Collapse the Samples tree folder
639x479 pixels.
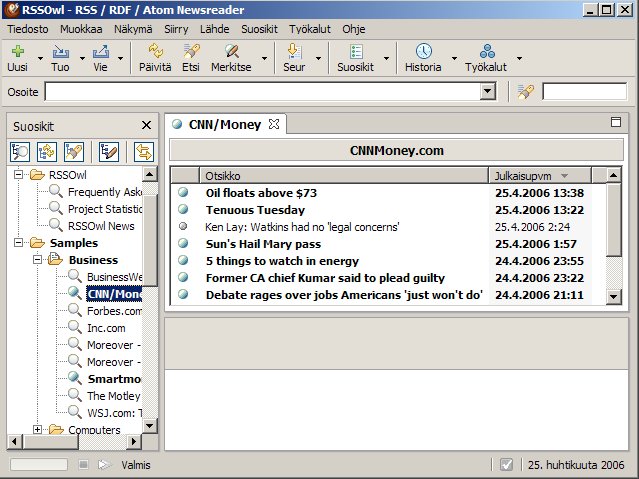pos(18,243)
